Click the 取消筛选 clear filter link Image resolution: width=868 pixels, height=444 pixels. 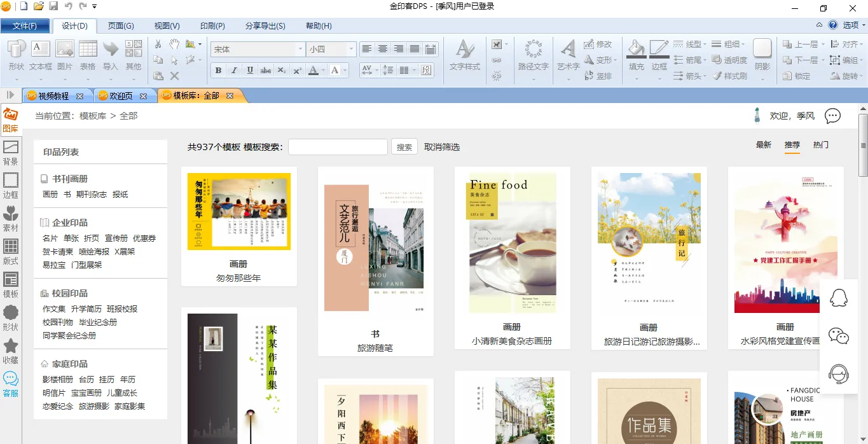[442, 147]
